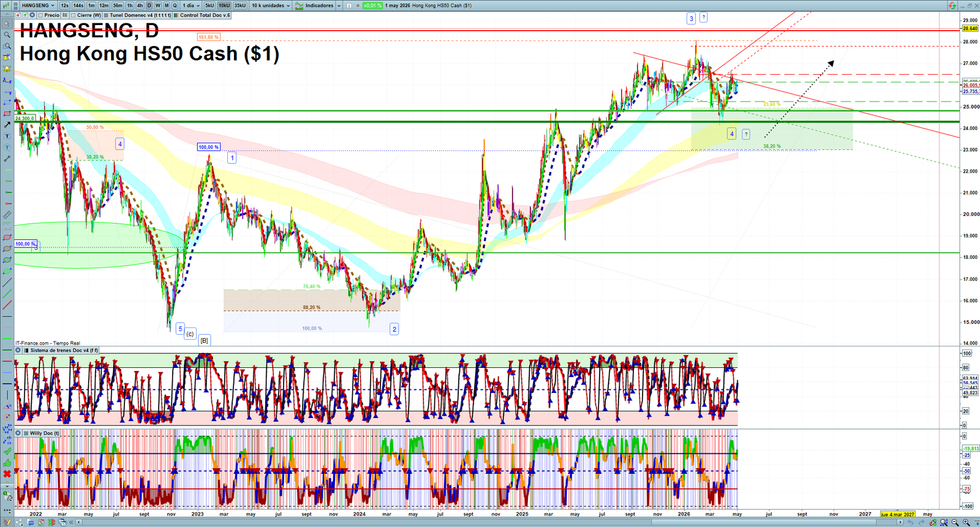
Task: Select the brown ellipse drawing tool
Action: point(7,249)
